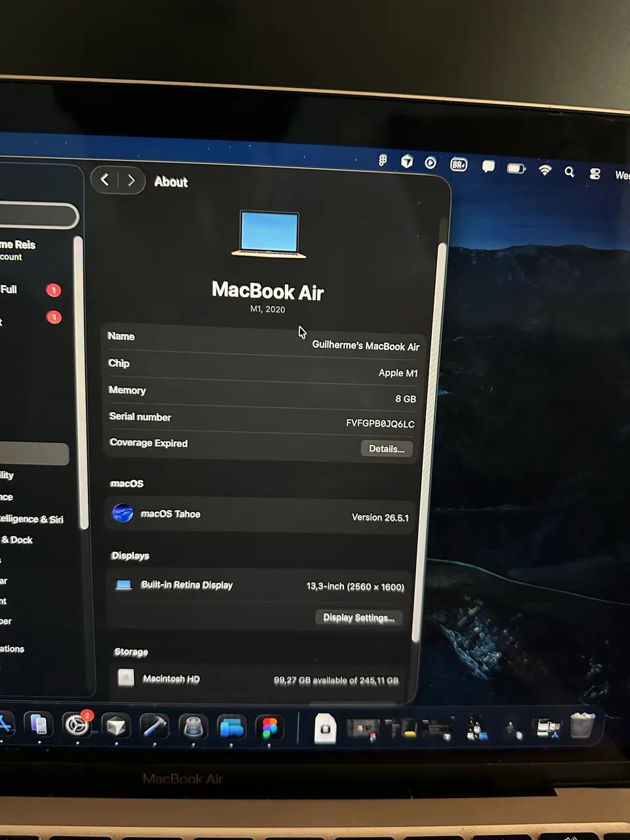Open Spotlight search magnifier
This screenshot has height=840, width=630.
[x=570, y=172]
